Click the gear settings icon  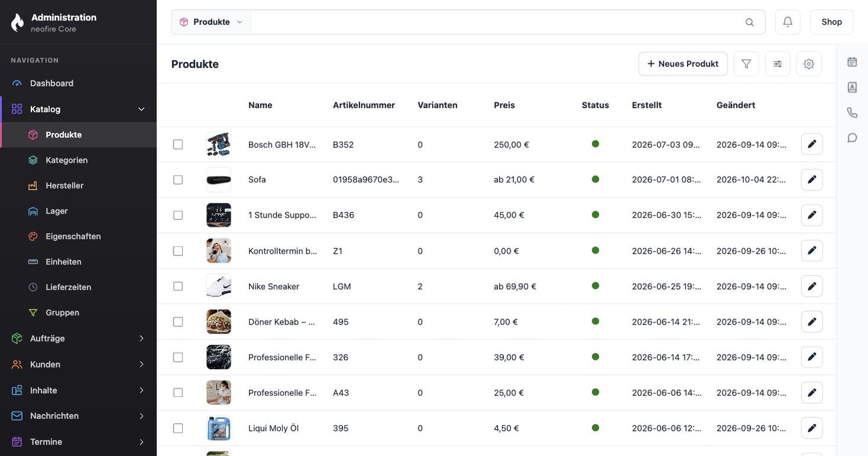(809, 64)
